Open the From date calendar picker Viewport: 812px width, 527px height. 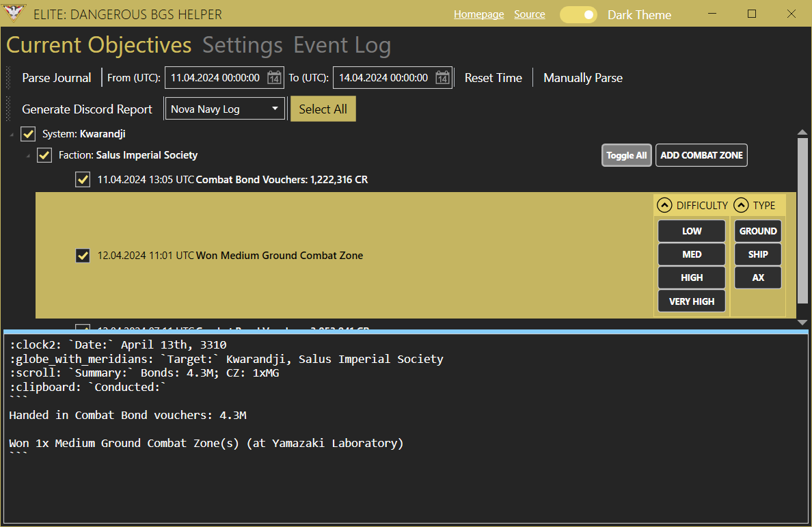coord(274,78)
